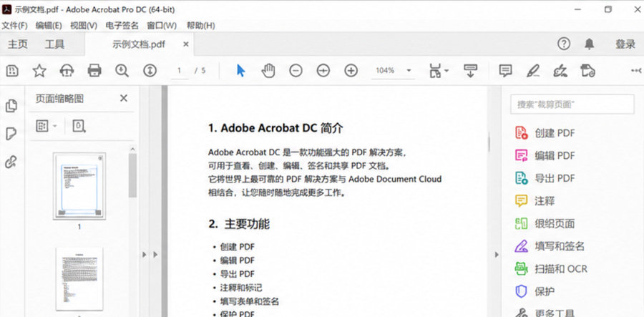Open the 电子签名 menu
This screenshot has width=644, height=317.
coord(122,26)
